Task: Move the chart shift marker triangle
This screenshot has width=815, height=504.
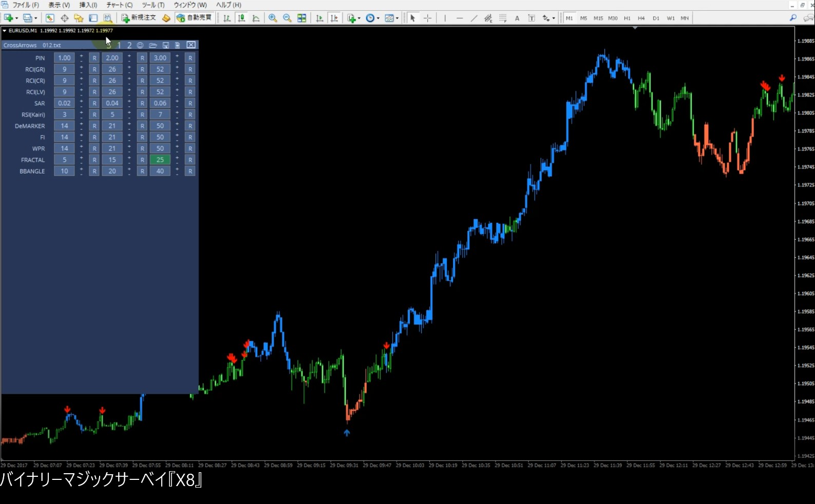Action: pos(635,28)
